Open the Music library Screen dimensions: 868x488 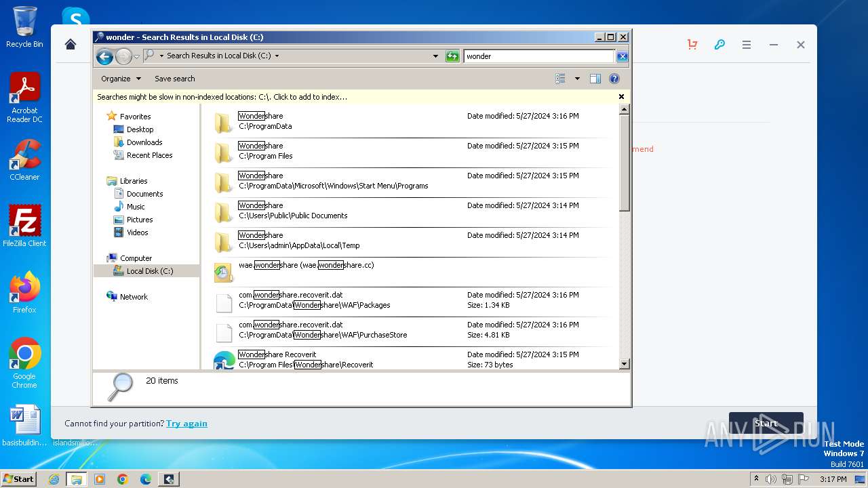click(136, 207)
